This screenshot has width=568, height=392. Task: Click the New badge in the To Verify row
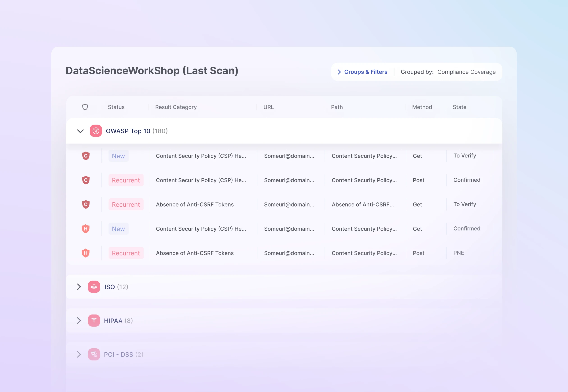[118, 156]
